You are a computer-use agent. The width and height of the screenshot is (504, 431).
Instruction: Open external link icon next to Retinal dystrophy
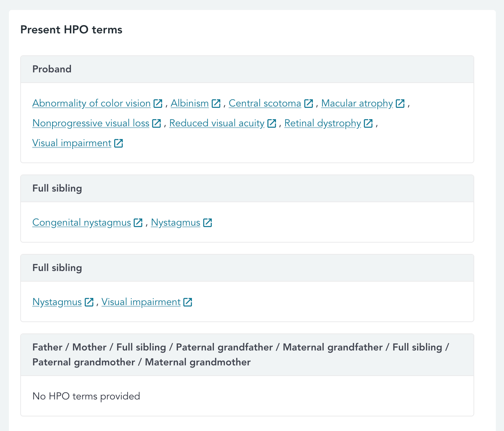pyautogui.click(x=368, y=123)
